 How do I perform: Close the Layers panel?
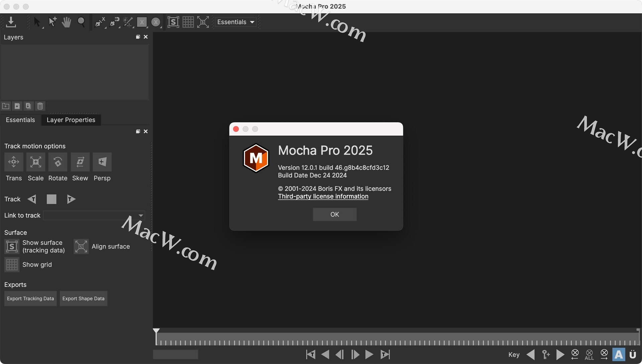point(145,37)
